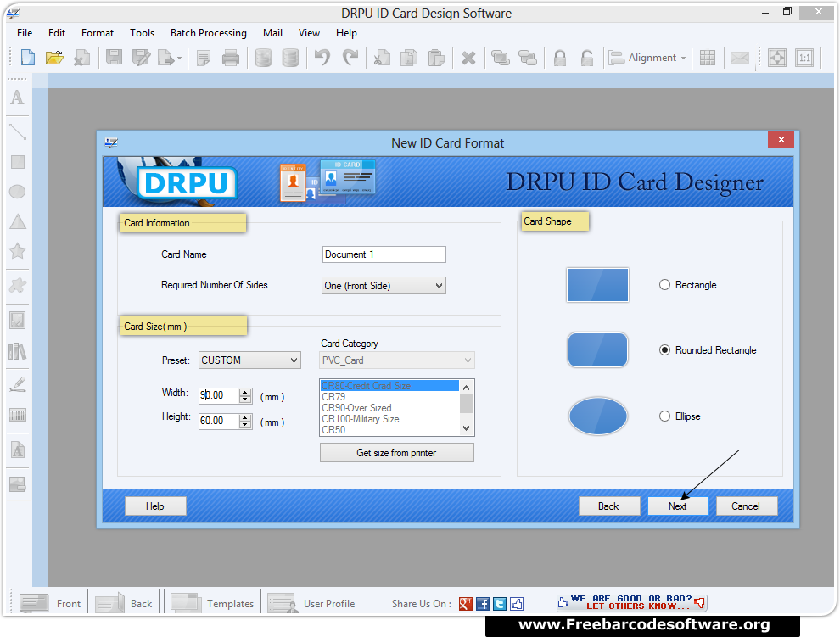
Task: Select the Text tool in left sidebar
Action: point(17,98)
